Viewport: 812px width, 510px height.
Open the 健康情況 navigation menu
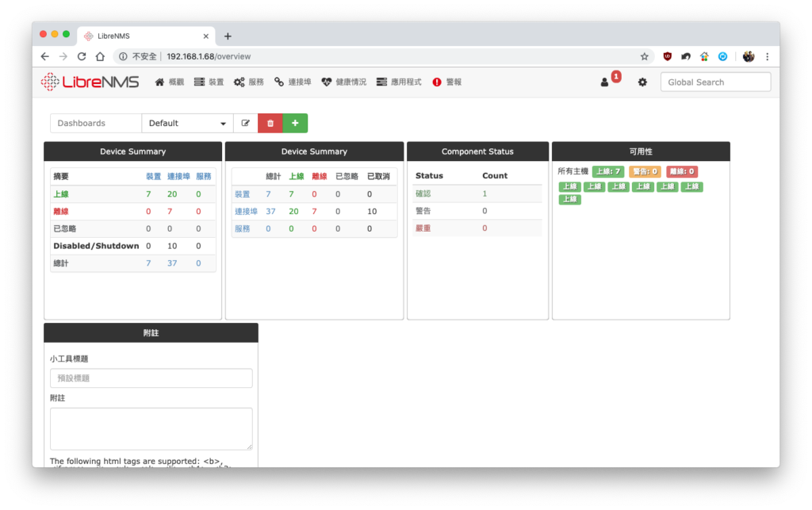point(344,82)
